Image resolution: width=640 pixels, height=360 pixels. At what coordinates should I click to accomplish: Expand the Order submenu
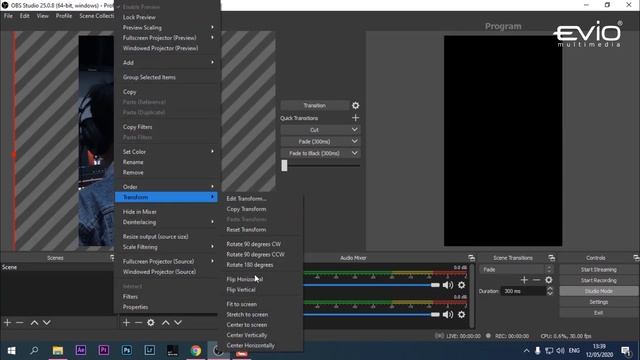pyautogui.click(x=167, y=187)
